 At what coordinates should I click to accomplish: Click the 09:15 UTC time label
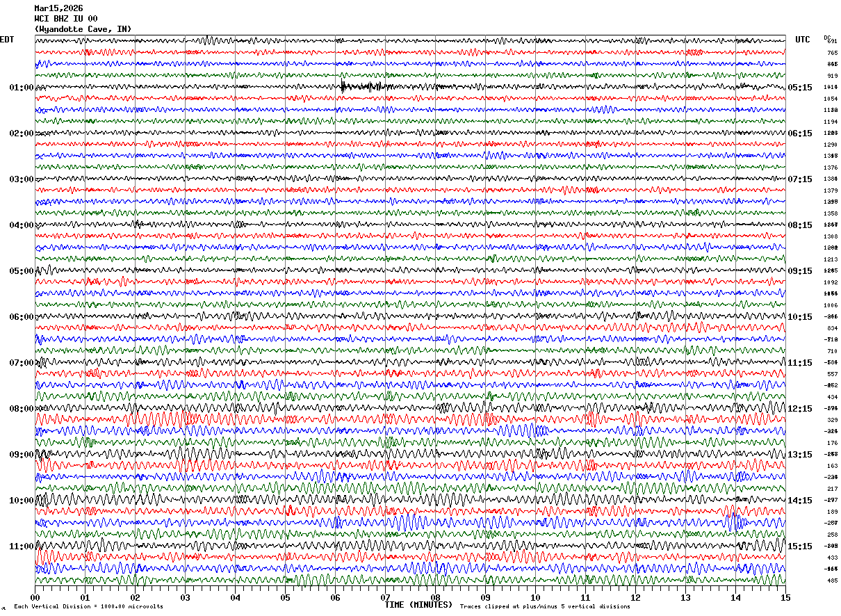(800, 271)
